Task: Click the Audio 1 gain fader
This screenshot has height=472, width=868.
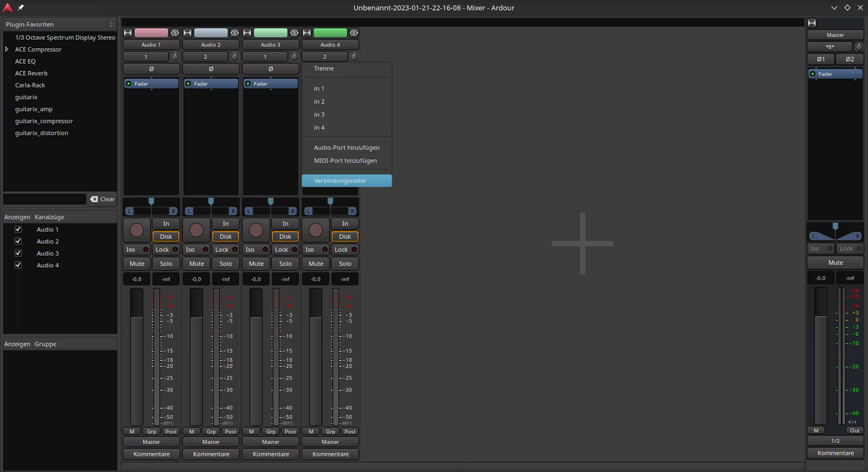Action: 137,357
